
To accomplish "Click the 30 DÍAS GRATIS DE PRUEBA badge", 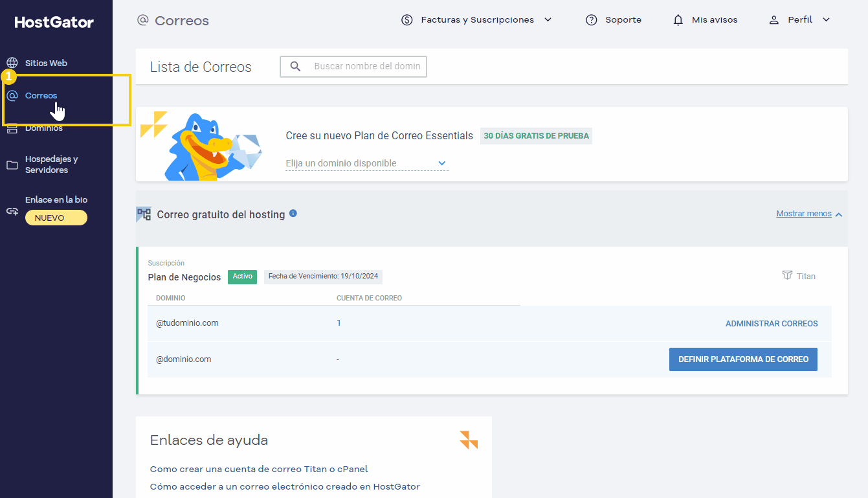I will pyautogui.click(x=536, y=136).
